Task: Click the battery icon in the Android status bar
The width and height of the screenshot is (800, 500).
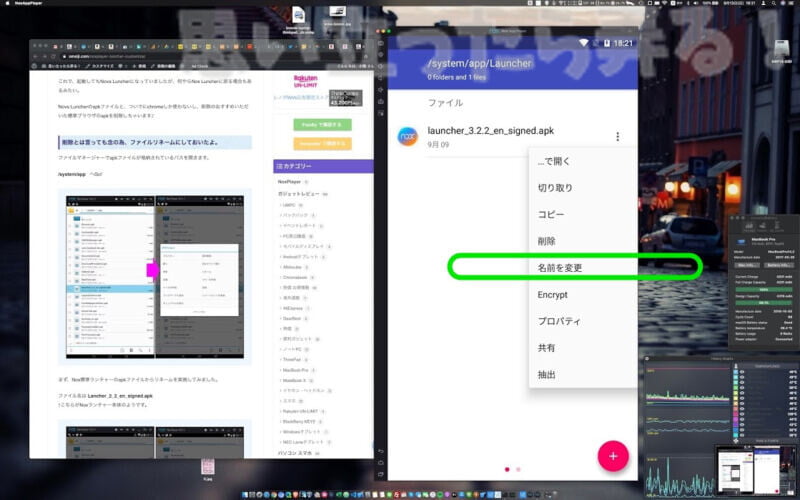Action: 607,43
